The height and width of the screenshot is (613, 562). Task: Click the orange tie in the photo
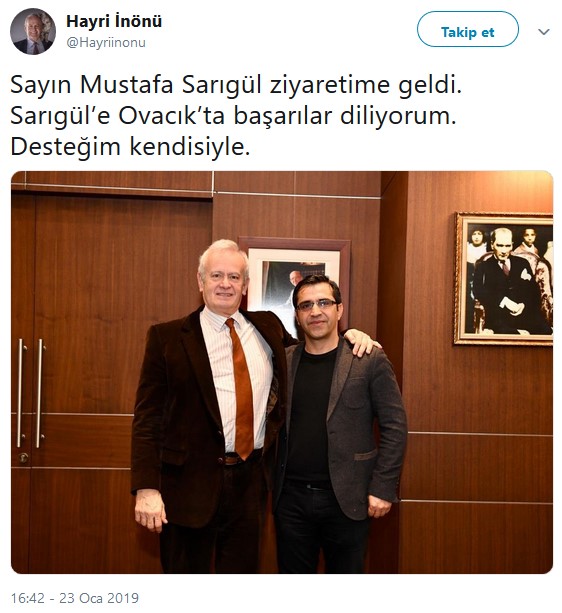pos(242,389)
